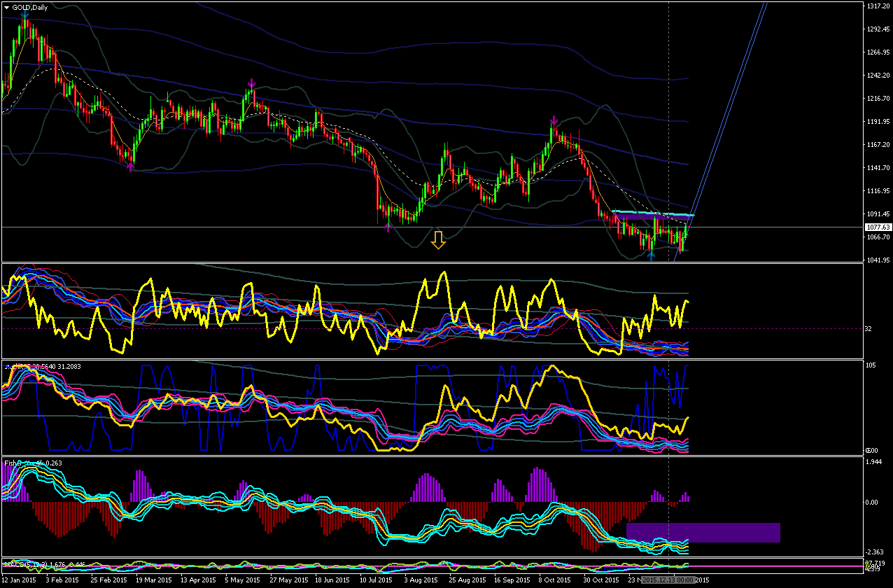Click the 19 Mar 2015 date on time axis
Image resolution: width=893 pixels, height=588 pixels.
click(153, 580)
